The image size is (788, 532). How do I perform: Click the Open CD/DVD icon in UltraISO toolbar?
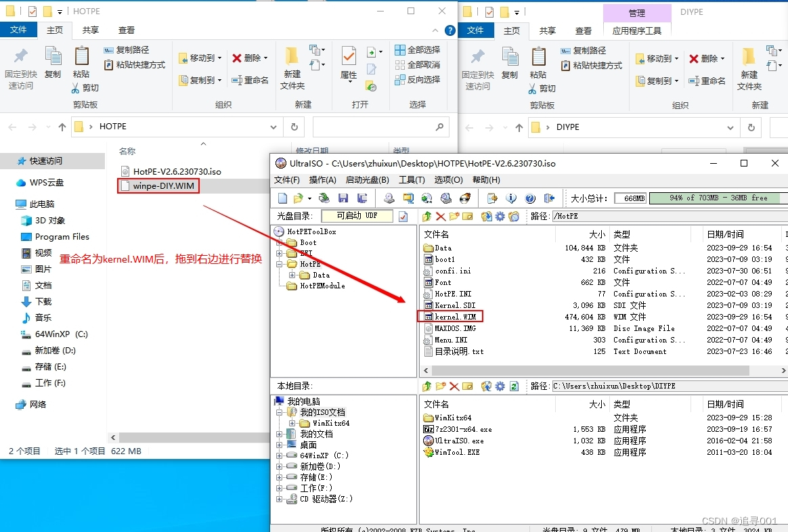[325, 198]
